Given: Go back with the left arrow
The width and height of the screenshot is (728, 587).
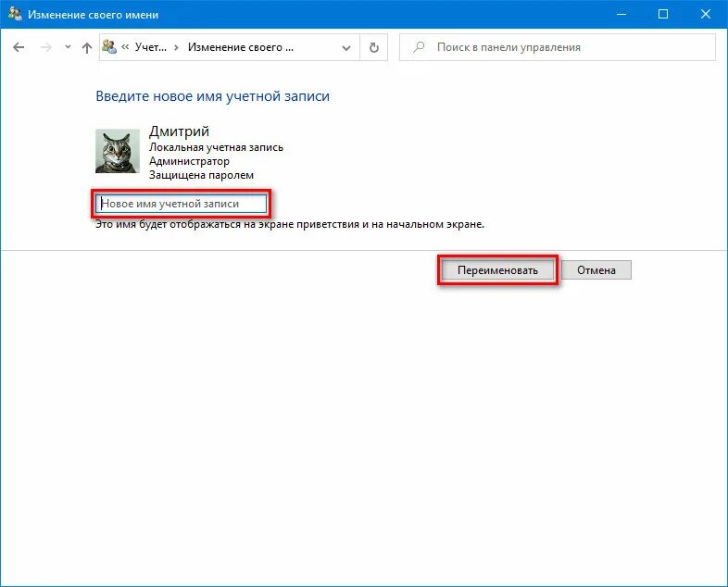Looking at the screenshot, I should tap(19, 47).
